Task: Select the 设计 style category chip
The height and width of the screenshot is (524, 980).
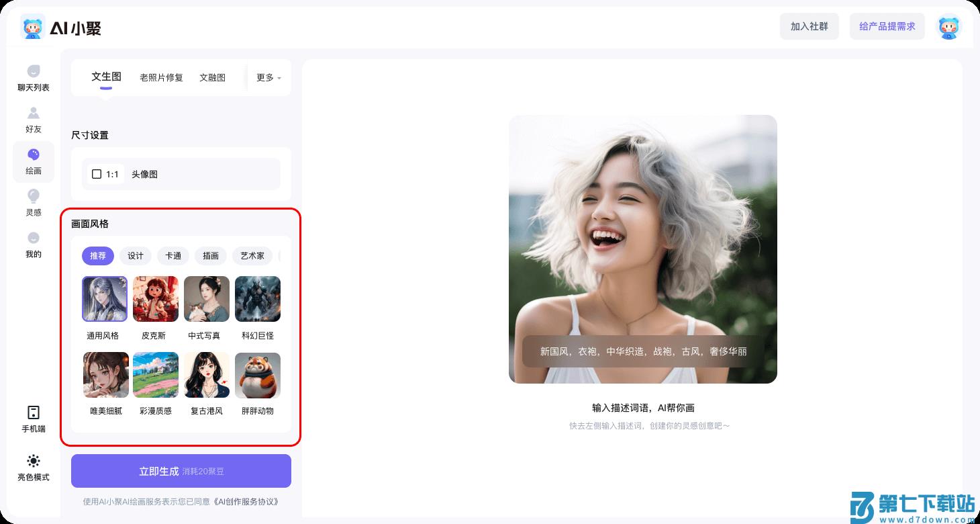Action: pyautogui.click(x=136, y=256)
